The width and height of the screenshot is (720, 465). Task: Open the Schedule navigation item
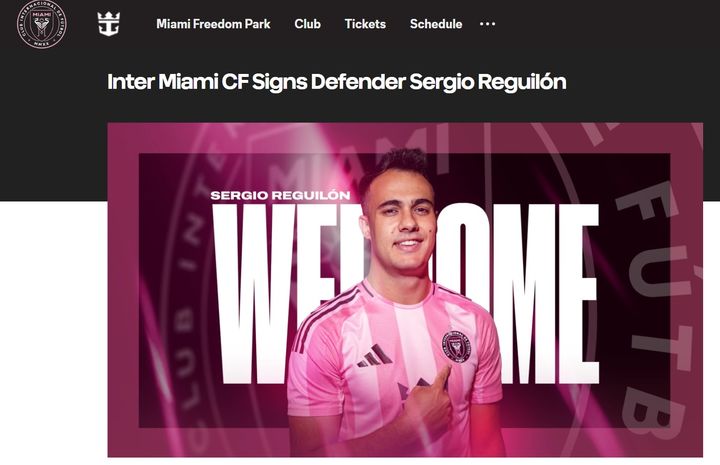click(436, 24)
